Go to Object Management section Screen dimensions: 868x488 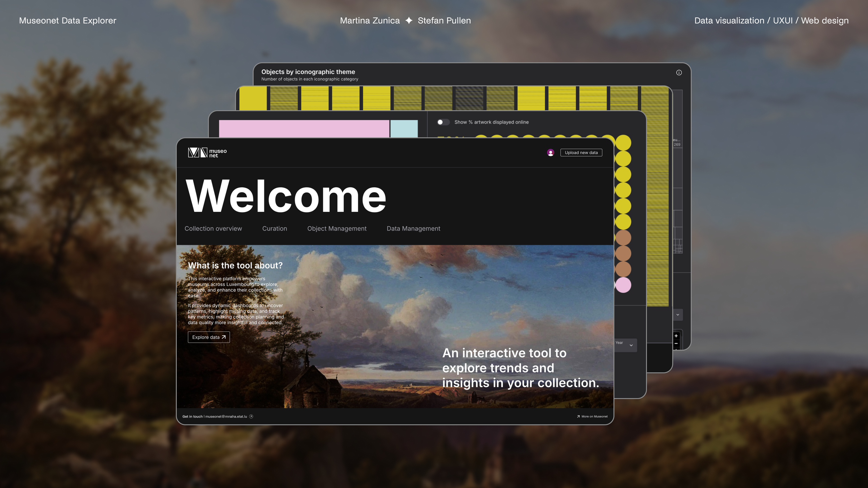point(336,228)
